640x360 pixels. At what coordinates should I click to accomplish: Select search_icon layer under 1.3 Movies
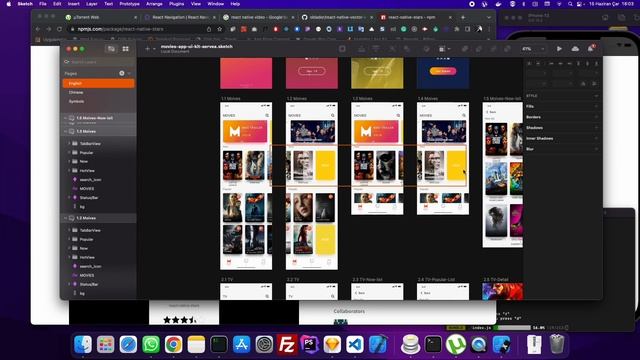90,180
